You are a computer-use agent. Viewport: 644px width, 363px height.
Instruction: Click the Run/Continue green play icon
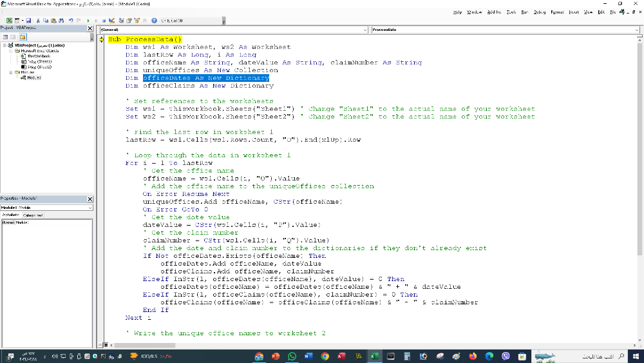click(88, 21)
